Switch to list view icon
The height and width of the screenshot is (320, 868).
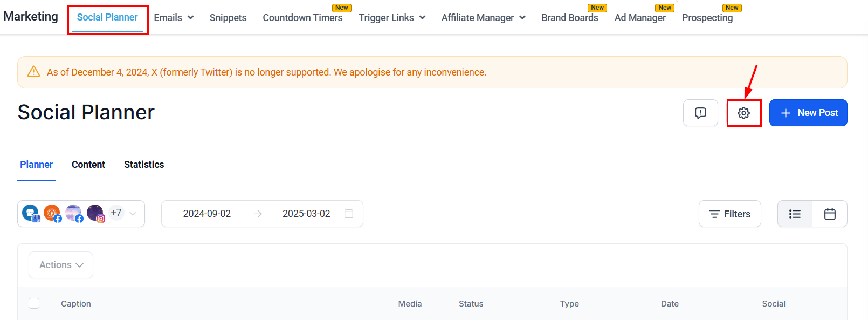click(x=795, y=214)
